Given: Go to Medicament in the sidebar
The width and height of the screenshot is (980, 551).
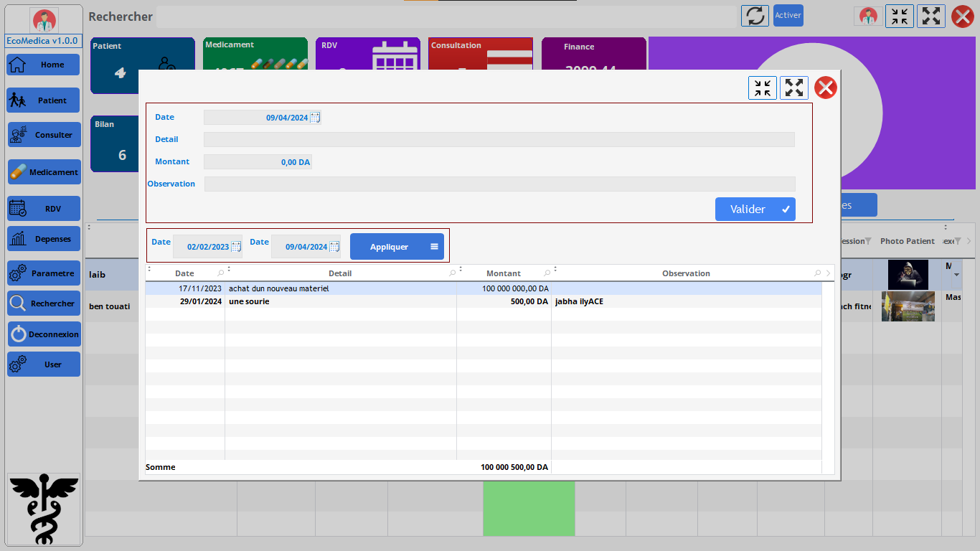Looking at the screenshot, I should 44,172.
